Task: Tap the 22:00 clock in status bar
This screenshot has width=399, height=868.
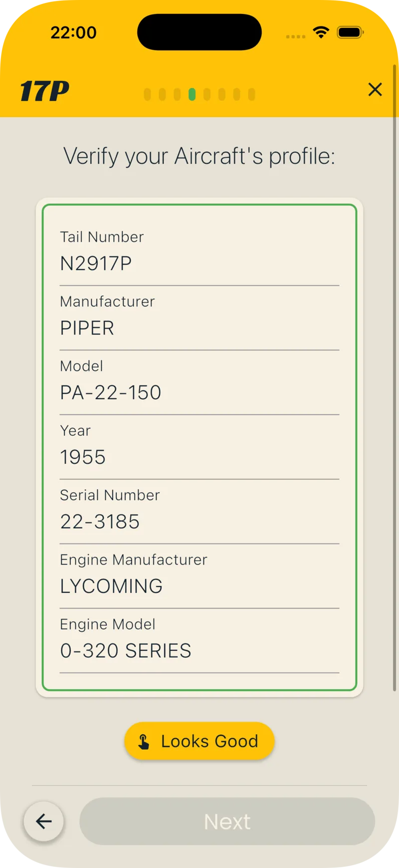Action: (73, 32)
